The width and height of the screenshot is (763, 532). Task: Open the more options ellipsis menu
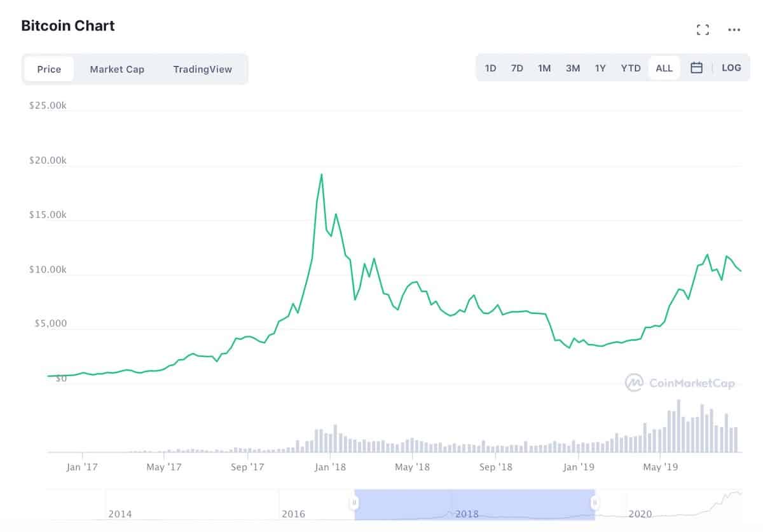tap(734, 30)
